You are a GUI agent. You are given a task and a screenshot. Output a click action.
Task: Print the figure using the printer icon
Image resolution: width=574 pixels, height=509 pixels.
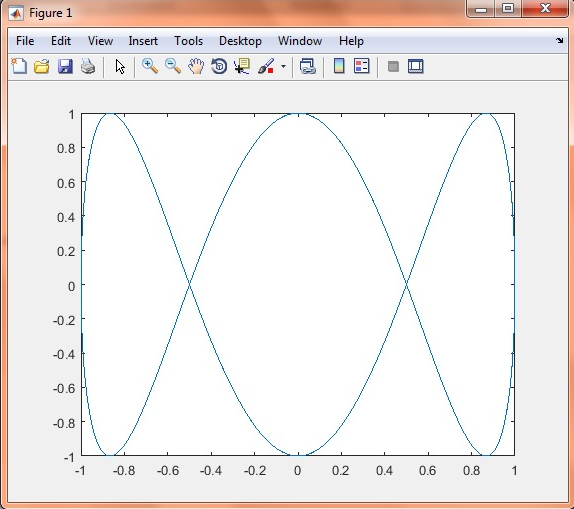(88, 67)
